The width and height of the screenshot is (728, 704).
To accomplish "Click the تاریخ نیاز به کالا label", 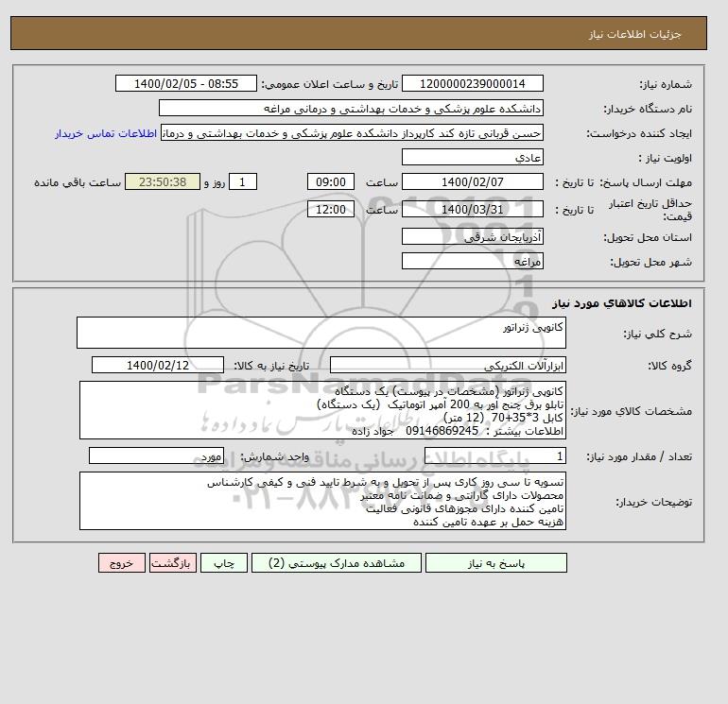I will pos(271,366).
